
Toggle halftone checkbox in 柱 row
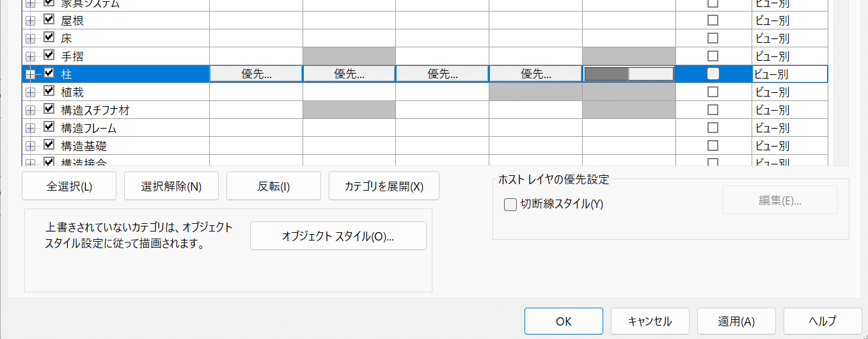713,74
